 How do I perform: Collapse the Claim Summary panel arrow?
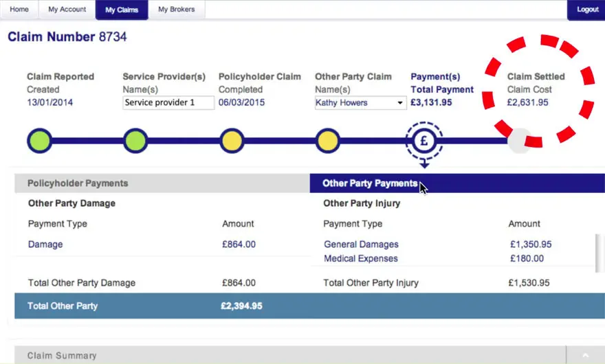pos(585,356)
